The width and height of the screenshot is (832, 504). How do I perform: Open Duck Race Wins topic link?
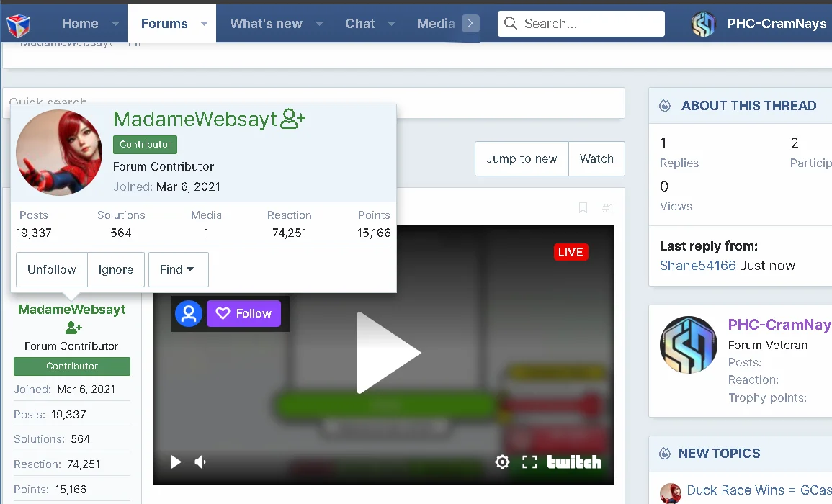click(x=759, y=490)
